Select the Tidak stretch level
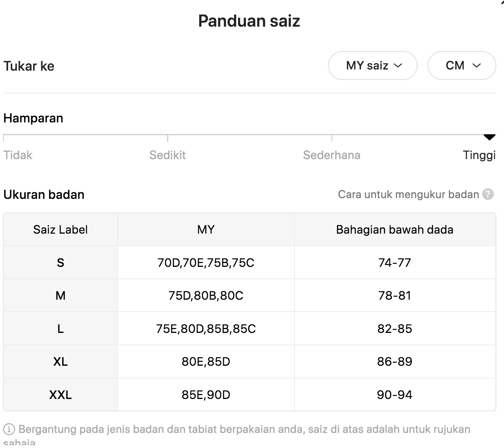 pyautogui.click(x=18, y=155)
